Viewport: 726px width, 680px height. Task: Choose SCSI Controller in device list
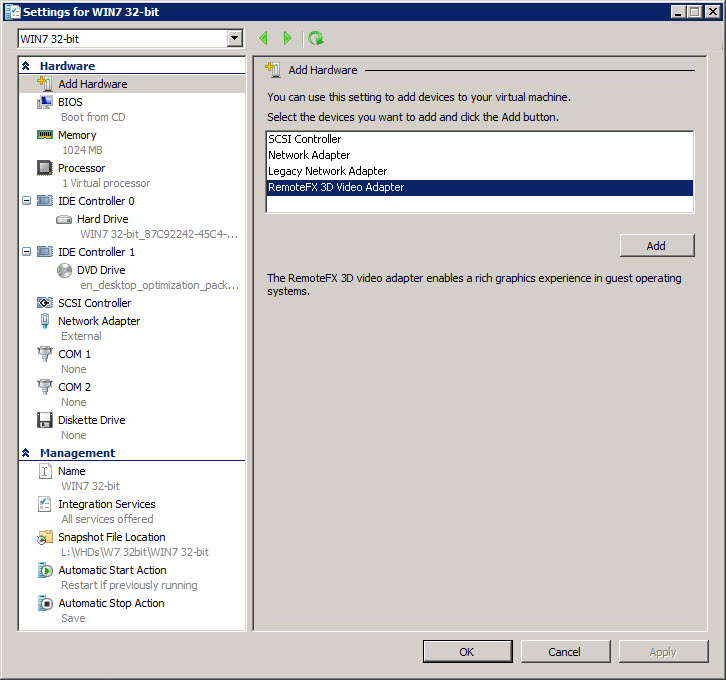pyautogui.click(x=304, y=139)
